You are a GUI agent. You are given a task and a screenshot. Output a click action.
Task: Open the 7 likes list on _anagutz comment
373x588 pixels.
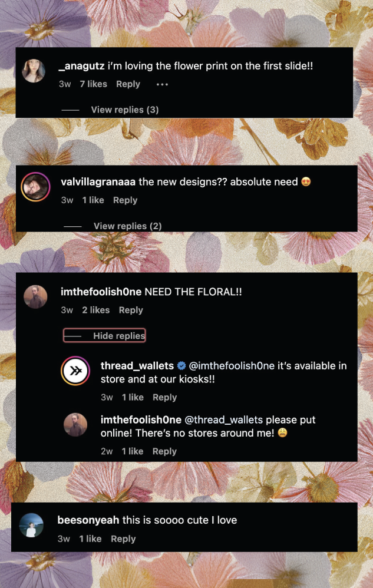point(93,84)
